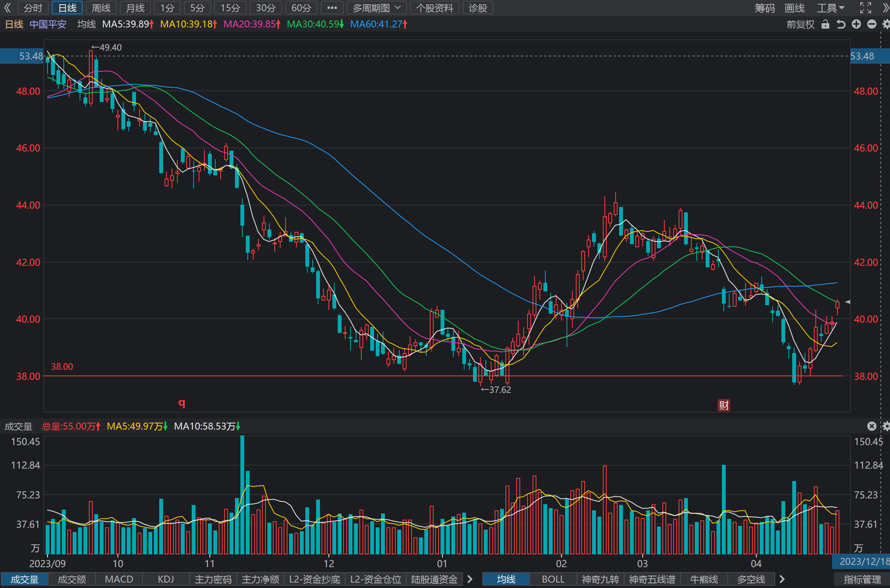Open the 工具 tools dropdown
Screen dimensions: 890x588
pyautogui.click(x=831, y=8)
